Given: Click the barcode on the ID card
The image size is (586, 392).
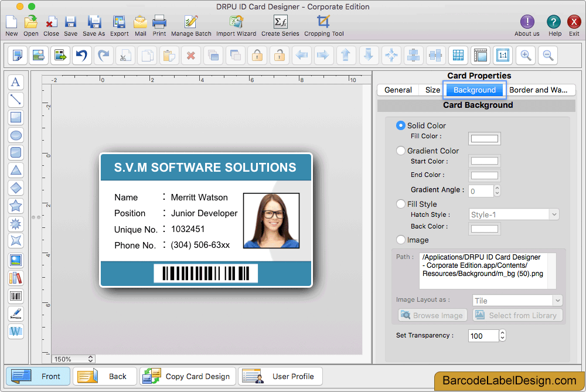Looking at the screenshot, I should coord(206,273).
